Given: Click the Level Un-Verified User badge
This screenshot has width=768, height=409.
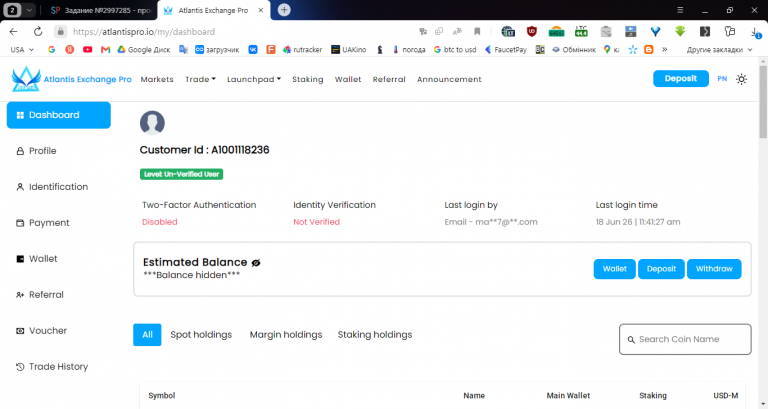Looking at the screenshot, I should click(181, 174).
